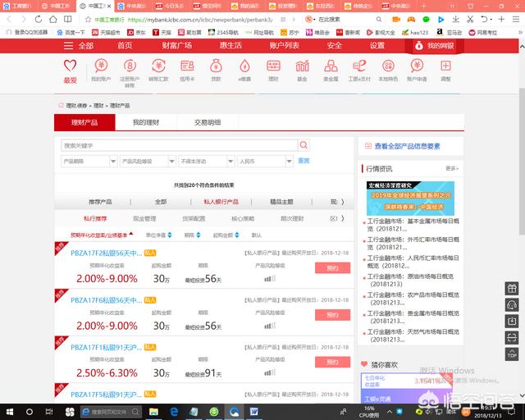Image resolution: width=525 pixels, height=420 pixels.
Task: Open File Explorer in taskbar
Action: point(153,412)
